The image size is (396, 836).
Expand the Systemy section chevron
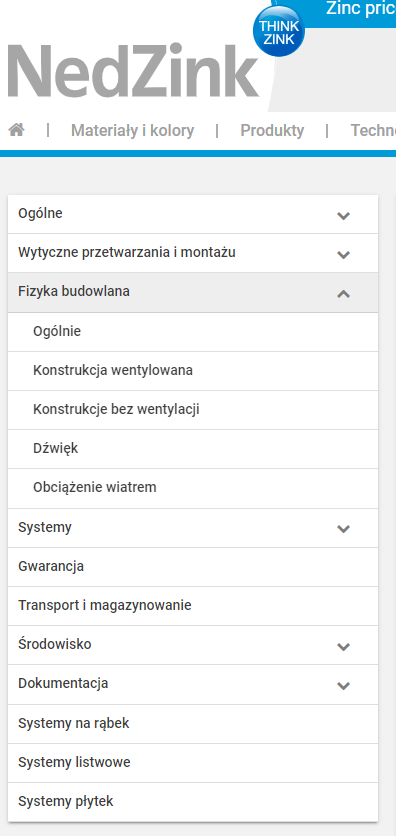[x=343, y=529]
